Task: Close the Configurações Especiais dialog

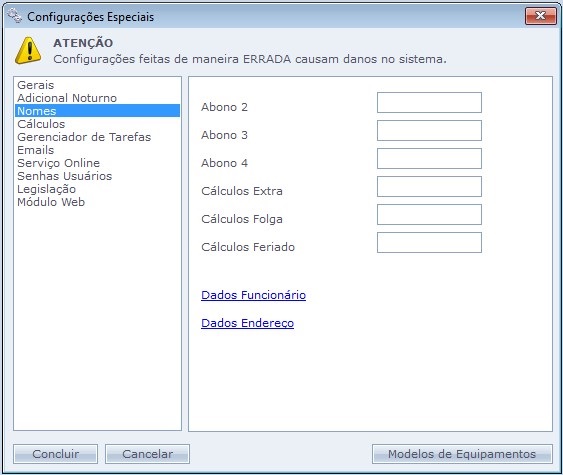Action: pyautogui.click(x=540, y=16)
